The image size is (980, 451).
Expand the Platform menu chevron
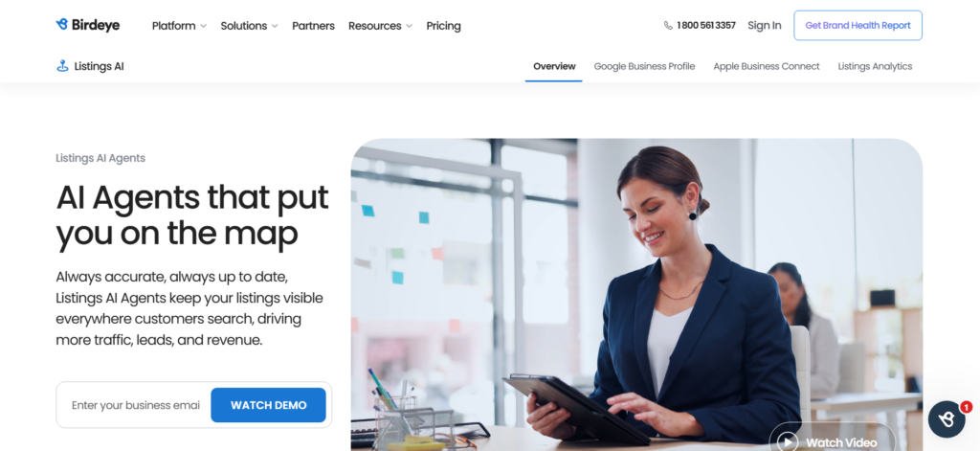pyautogui.click(x=203, y=26)
